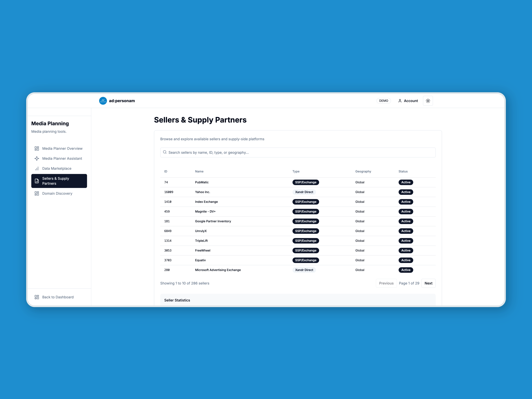The width and height of the screenshot is (532, 399).
Task: Click Global geography in FreeWheel row
Action: tap(360, 250)
